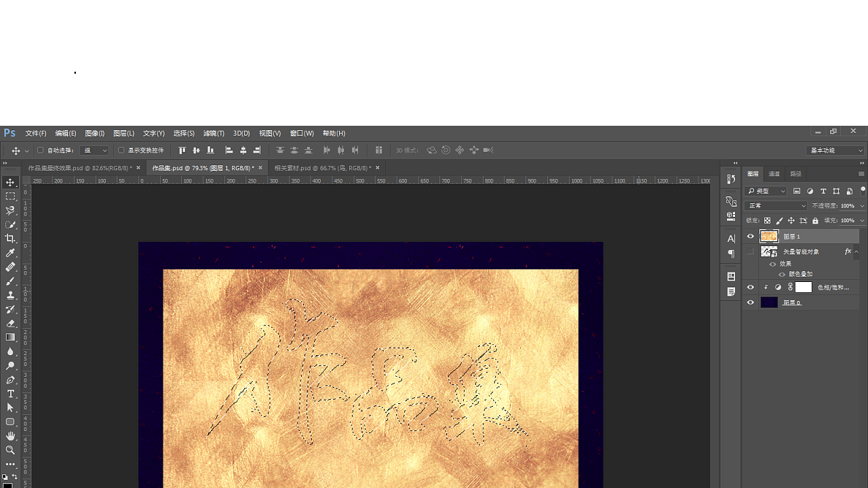
Task: Select the Gradient tool
Action: click(10, 338)
